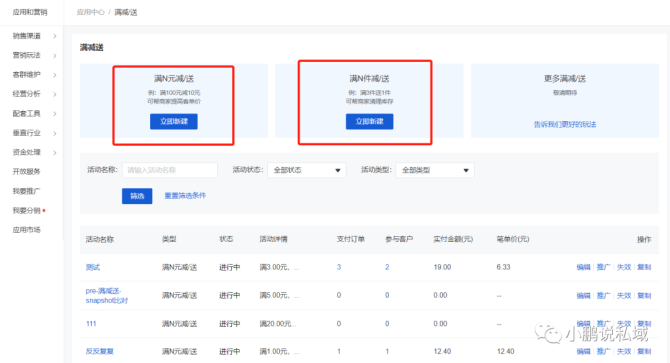Click the 满减送 page heading
670x363 pixels.
point(91,47)
